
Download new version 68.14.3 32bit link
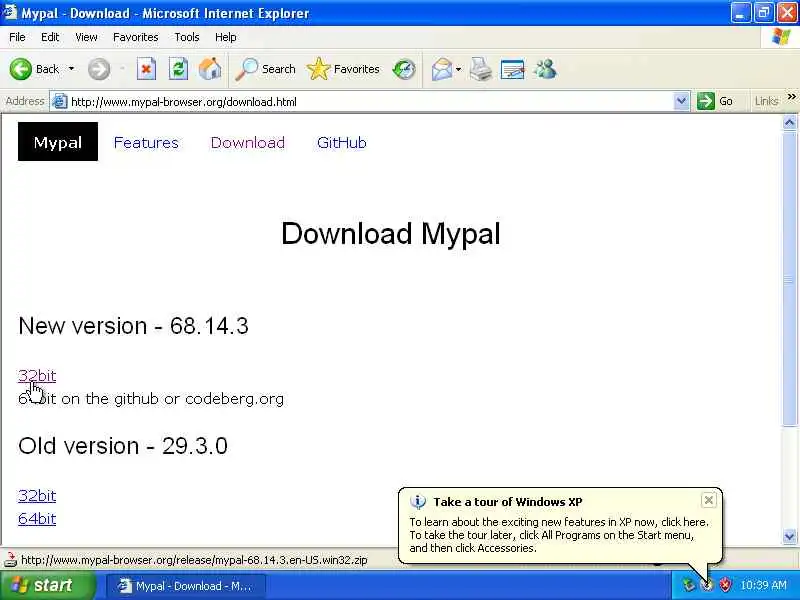coord(37,376)
